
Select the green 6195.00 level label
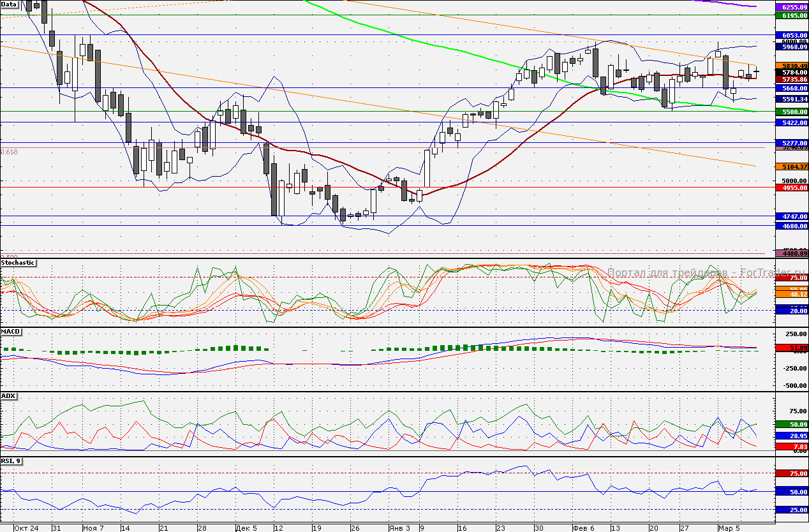tap(791, 15)
